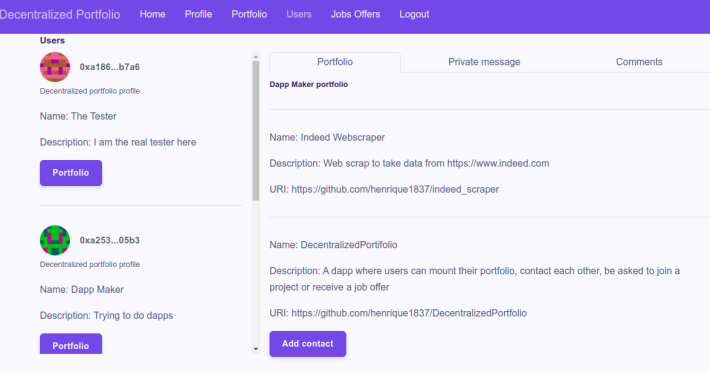Switch to the Portfolio tab
710x372 pixels.
335,62
